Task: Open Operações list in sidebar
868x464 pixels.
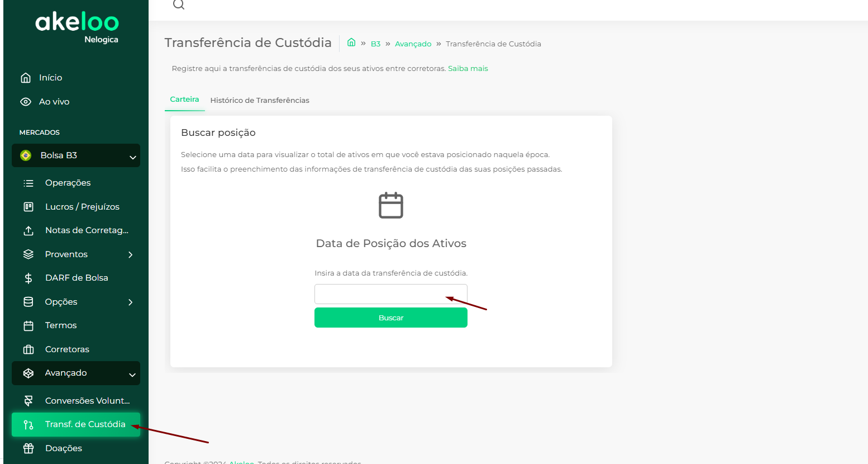Action: (x=68, y=183)
